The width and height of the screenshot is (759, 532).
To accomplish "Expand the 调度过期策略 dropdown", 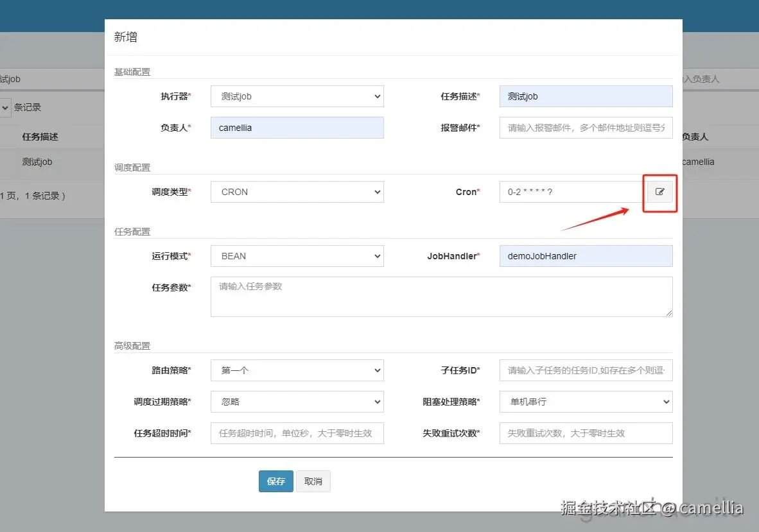I will point(297,402).
